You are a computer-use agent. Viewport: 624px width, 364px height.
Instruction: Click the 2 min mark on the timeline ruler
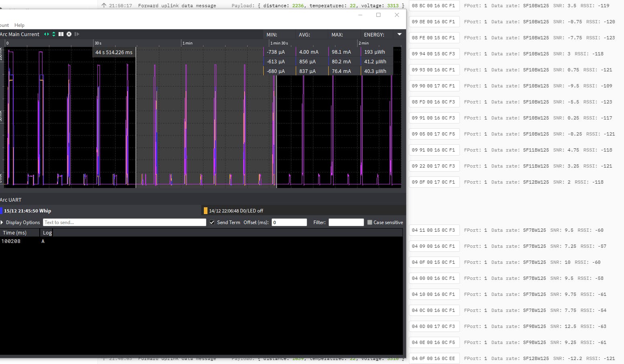click(364, 43)
